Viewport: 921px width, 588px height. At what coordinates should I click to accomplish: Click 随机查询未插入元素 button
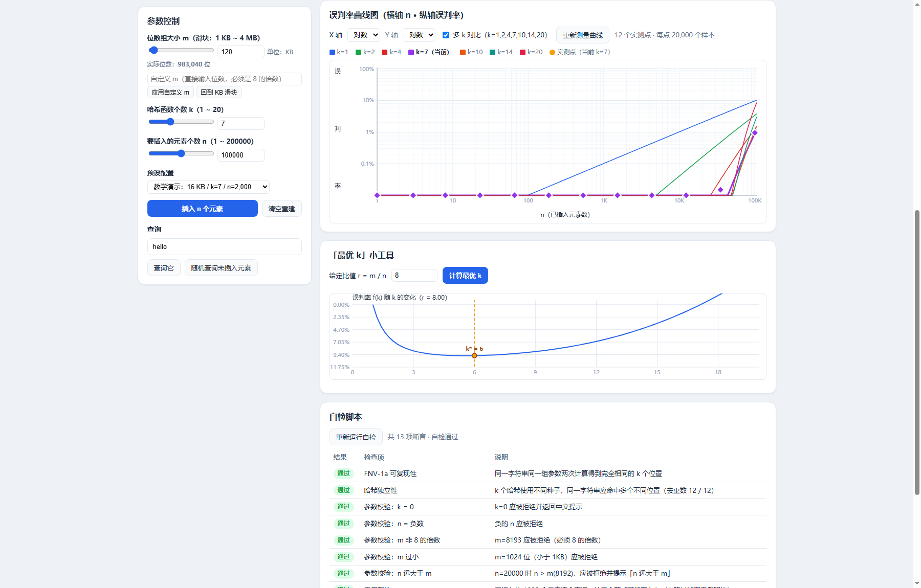pyautogui.click(x=221, y=268)
